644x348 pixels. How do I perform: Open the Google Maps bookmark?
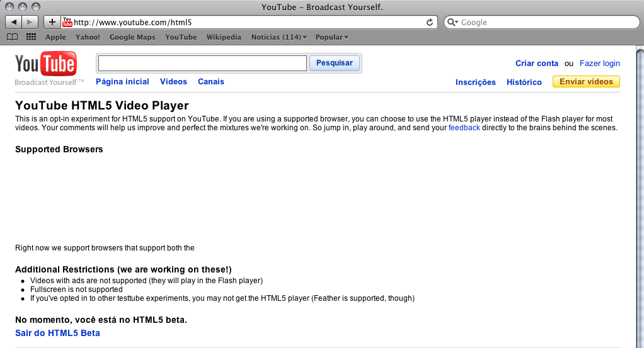coord(132,37)
